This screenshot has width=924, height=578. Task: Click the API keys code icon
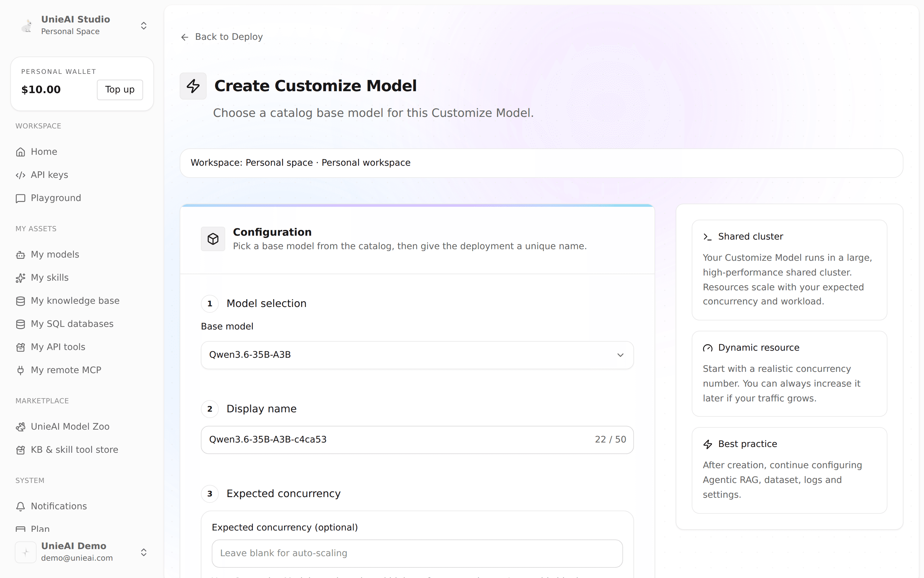(x=20, y=175)
